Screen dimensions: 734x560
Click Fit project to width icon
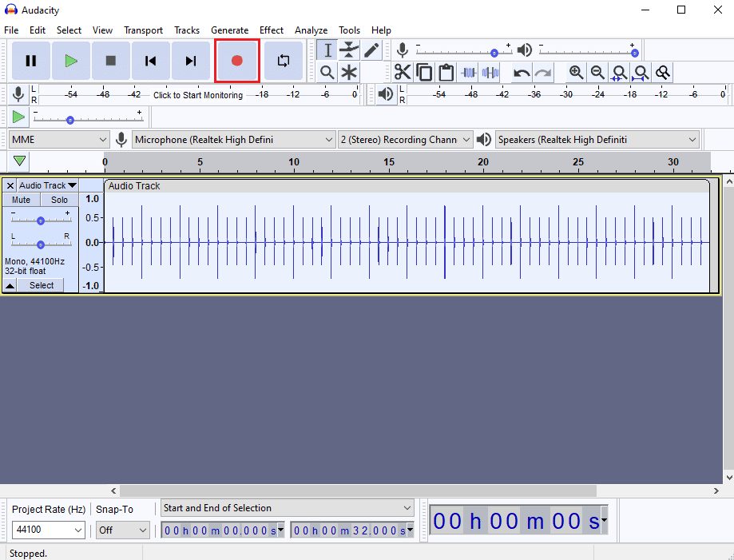pos(641,73)
